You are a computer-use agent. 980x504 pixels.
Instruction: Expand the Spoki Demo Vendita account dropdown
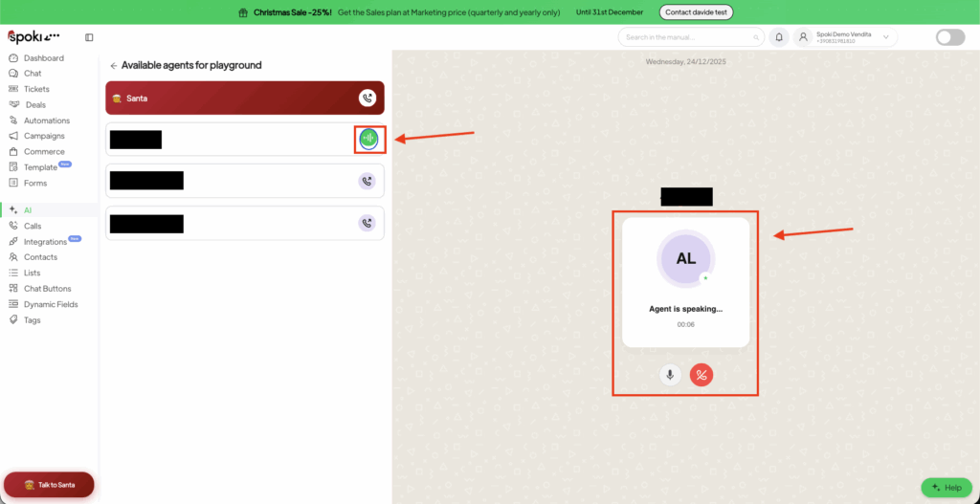[886, 37]
